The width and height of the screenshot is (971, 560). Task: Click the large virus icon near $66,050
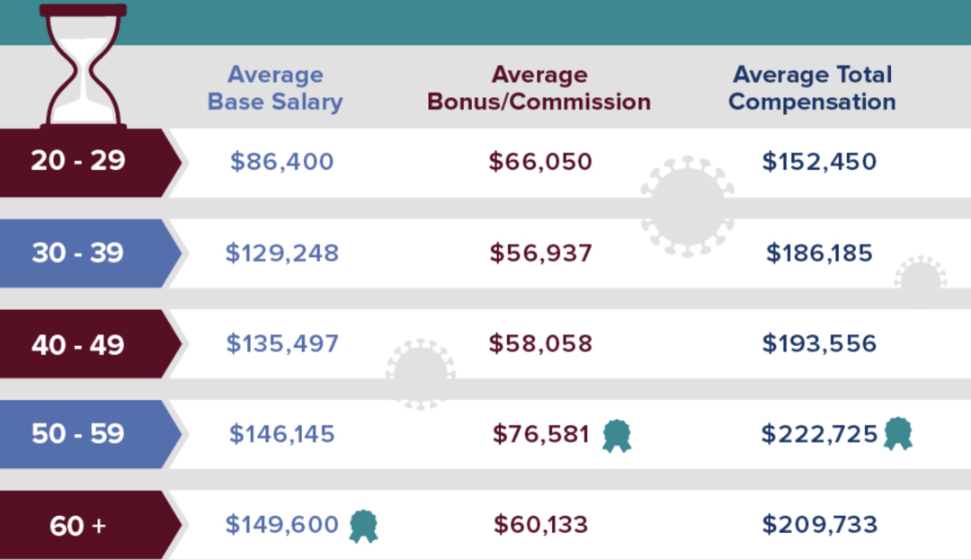687,207
